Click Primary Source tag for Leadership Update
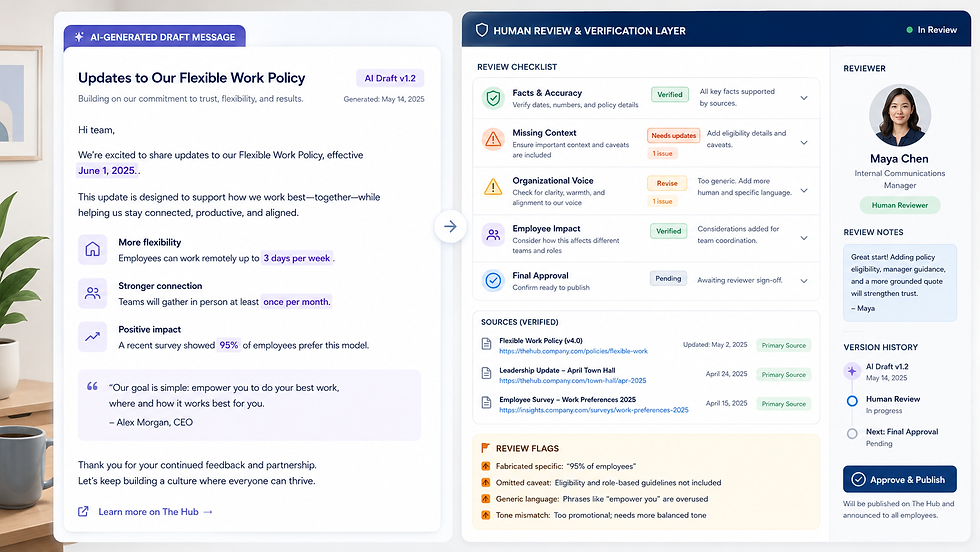The width and height of the screenshot is (980, 552). click(784, 374)
